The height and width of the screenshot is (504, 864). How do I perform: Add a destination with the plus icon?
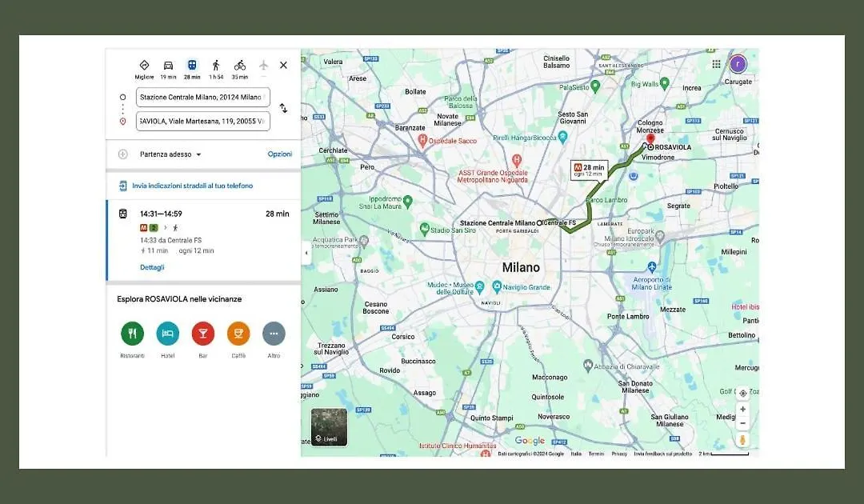123,154
